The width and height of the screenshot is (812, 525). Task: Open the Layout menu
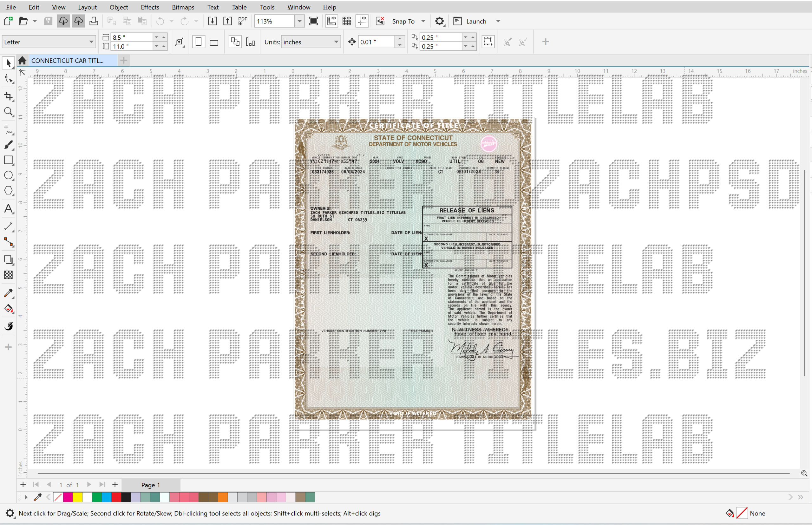point(87,7)
